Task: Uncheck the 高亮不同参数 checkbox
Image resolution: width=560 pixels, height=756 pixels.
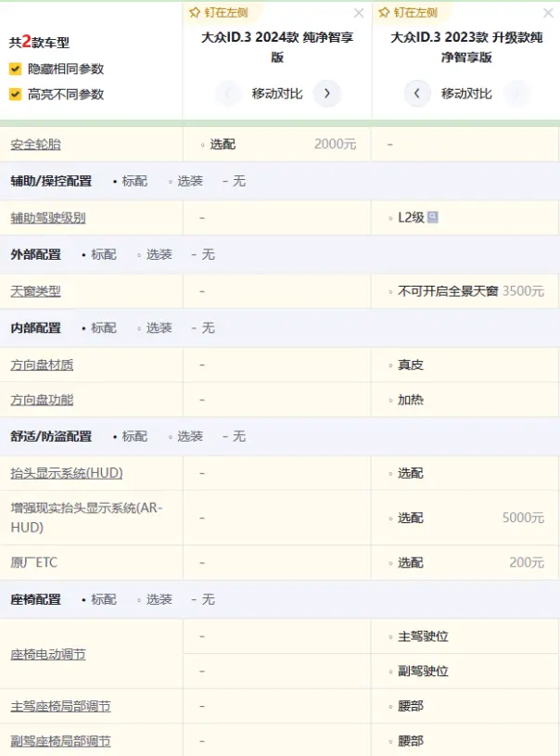Action: (x=16, y=94)
